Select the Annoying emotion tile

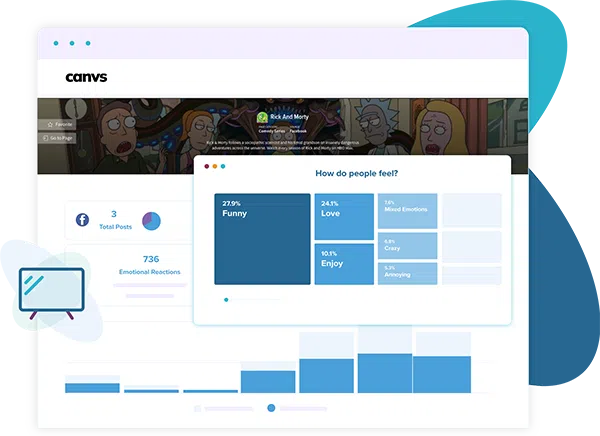408,273
